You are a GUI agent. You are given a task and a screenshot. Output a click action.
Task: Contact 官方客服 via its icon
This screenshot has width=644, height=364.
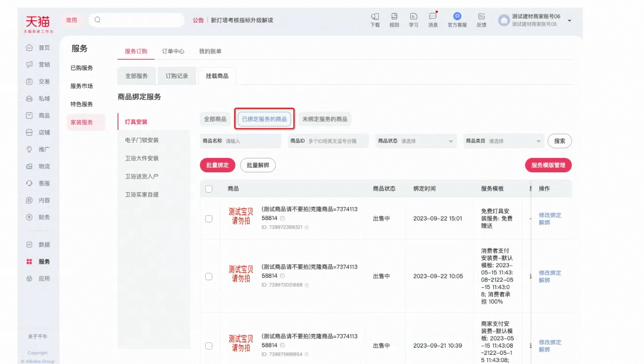[457, 16]
